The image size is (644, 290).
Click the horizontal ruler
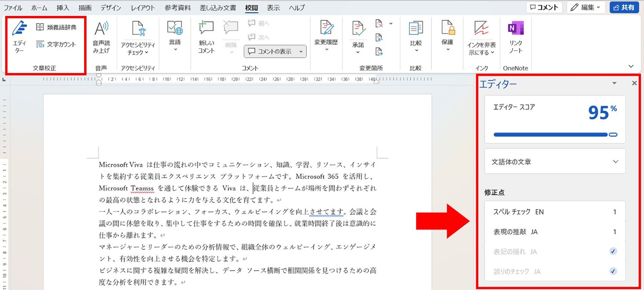pyautogui.click(x=237, y=79)
